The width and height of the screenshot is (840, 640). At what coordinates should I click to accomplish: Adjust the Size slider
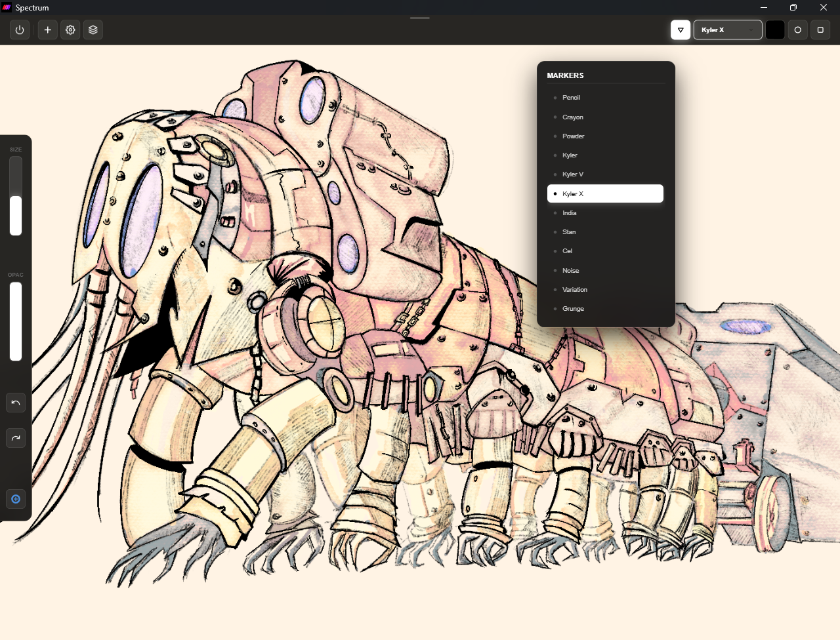[x=16, y=197]
